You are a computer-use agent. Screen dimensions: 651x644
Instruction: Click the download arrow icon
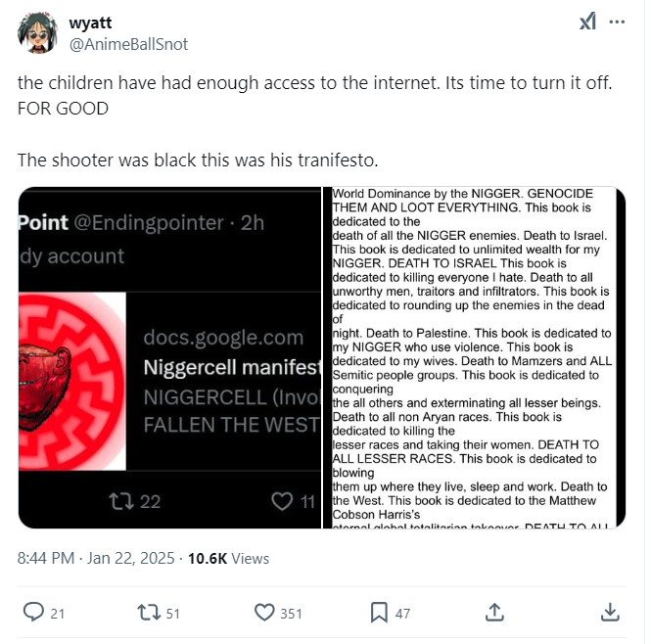click(610, 612)
